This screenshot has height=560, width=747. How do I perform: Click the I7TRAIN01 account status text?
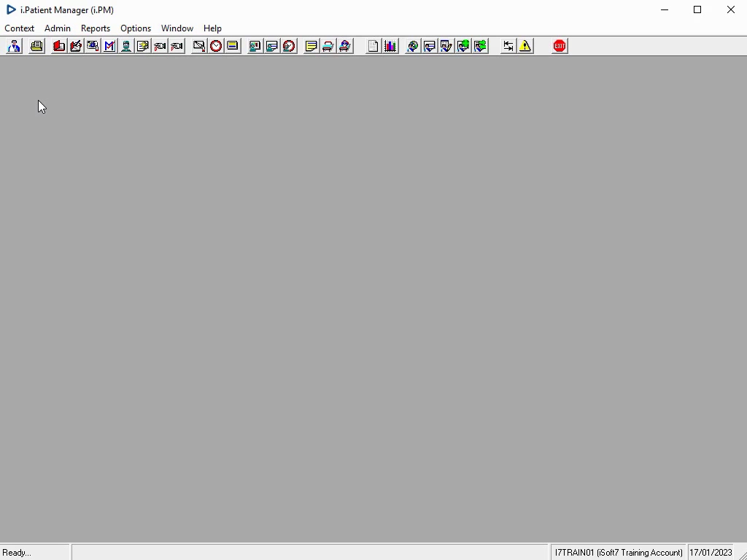[619, 553]
